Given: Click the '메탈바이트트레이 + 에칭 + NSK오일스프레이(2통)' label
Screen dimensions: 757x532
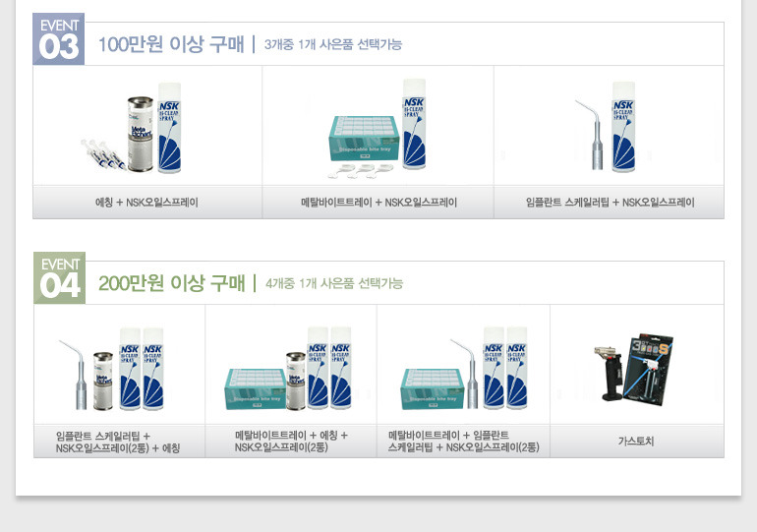Looking at the screenshot, I should click(291, 442).
